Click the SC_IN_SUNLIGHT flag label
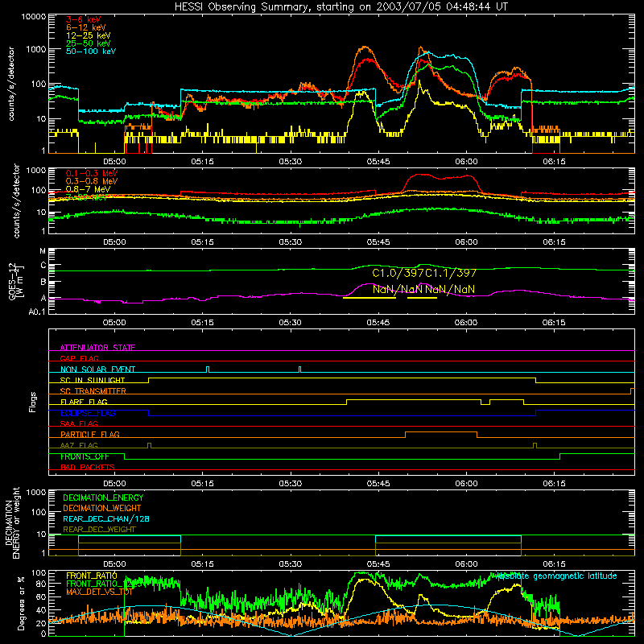Image resolution: width=644 pixels, height=644 pixels. 93,380
